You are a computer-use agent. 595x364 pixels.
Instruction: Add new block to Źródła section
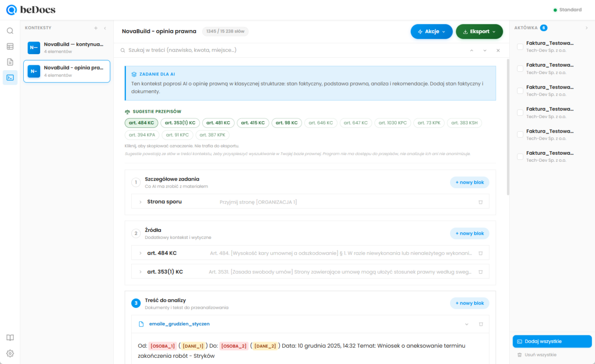pyautogui.click(x=469, y=234)
